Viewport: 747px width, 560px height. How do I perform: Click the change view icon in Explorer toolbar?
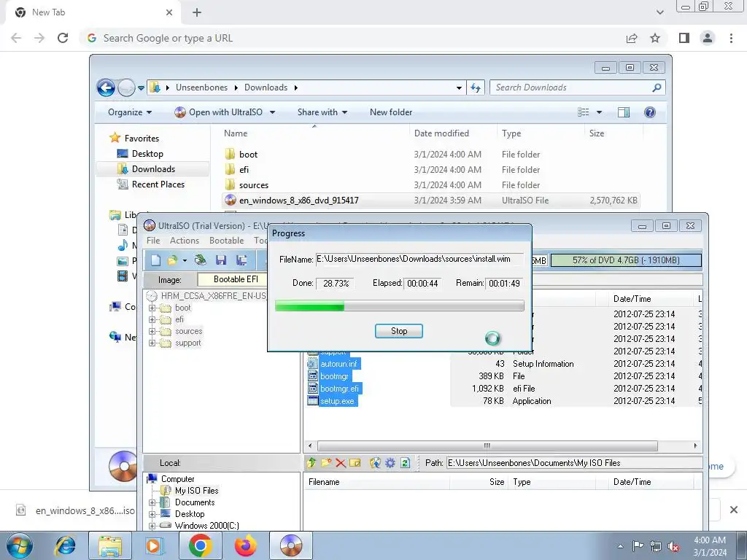[584, 112]
